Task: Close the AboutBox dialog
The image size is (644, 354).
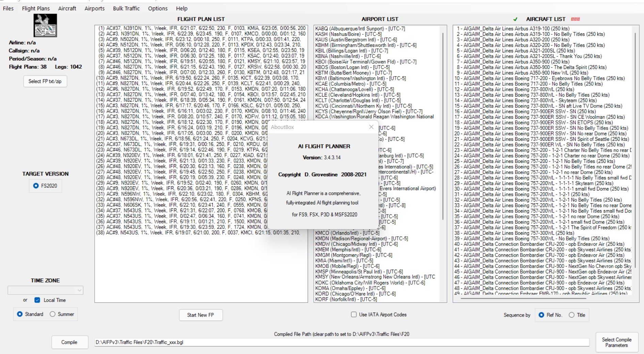Action: [x=371, y=127]
